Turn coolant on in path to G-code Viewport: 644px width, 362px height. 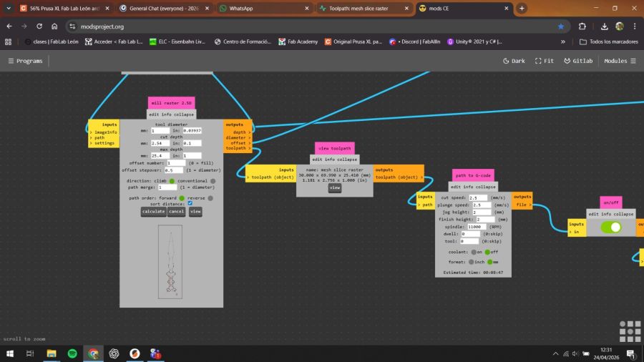(x=474, y=252)
